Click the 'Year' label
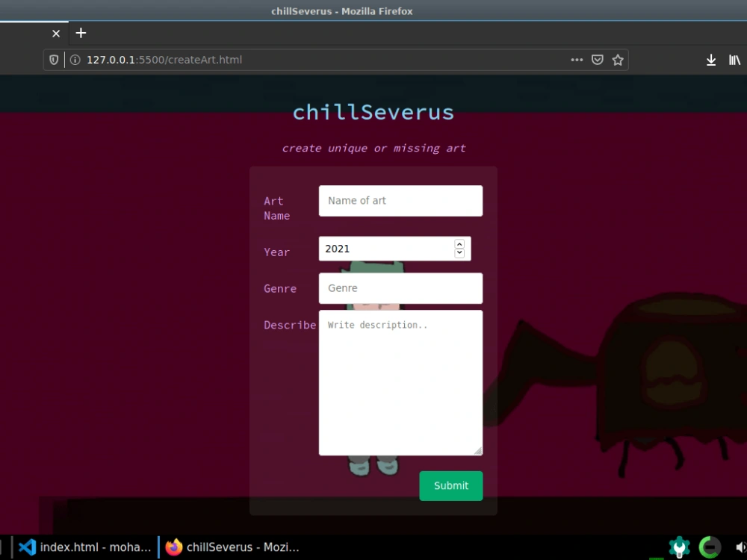The width and height of the screenshot is (747, 560). (277, 252)
